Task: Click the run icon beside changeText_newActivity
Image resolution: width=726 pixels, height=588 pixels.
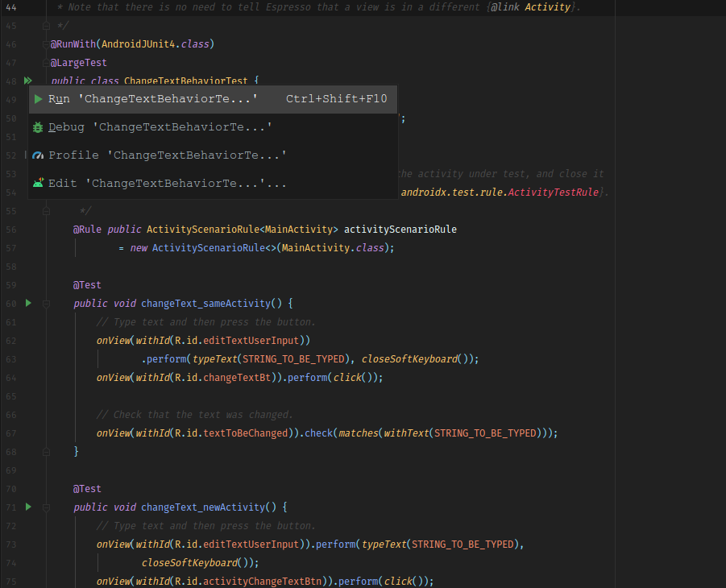Action: pos(28,507)
